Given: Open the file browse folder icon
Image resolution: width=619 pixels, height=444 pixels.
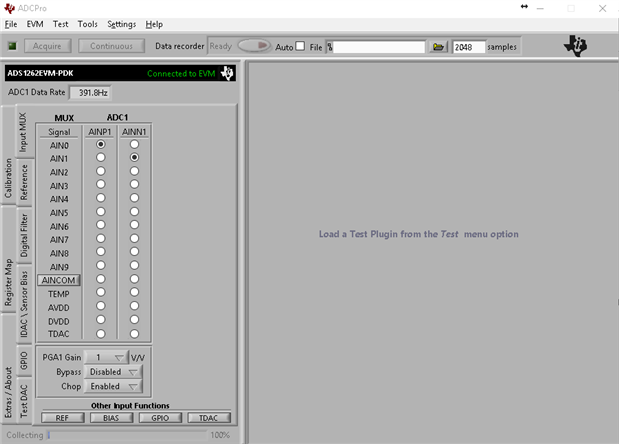Looking at the screenshot, I should [x=438, y=47].
